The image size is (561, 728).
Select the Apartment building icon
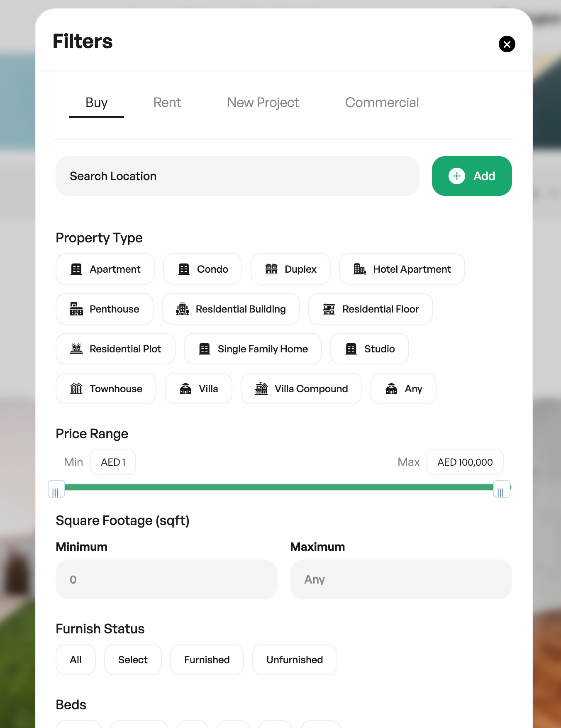click(x=76, y=269)
